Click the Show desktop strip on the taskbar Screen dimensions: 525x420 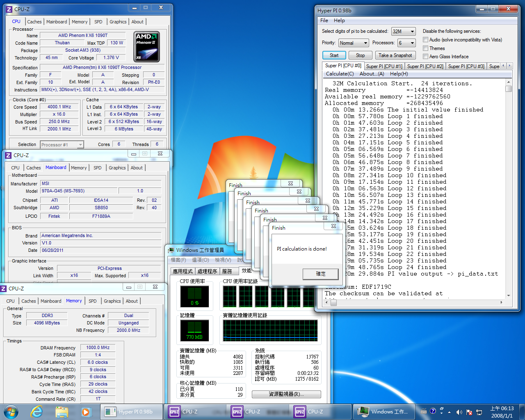pos(522,412)
